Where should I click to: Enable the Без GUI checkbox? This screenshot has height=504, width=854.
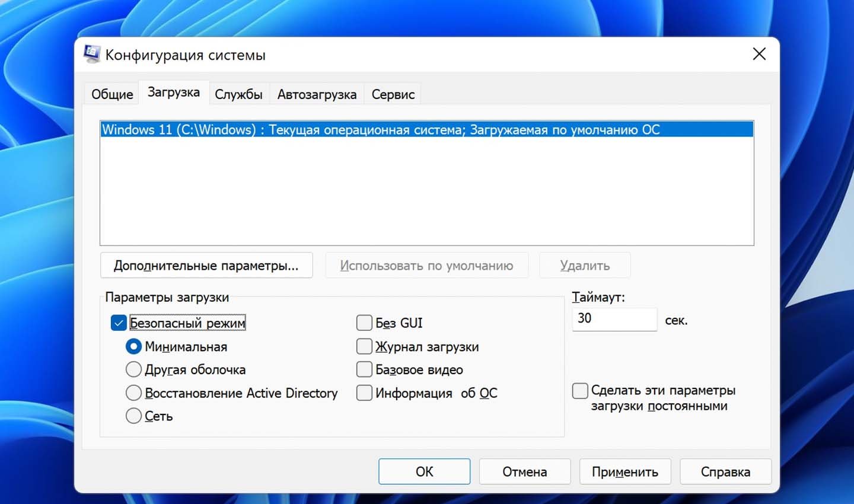click(x=364, y=323)
